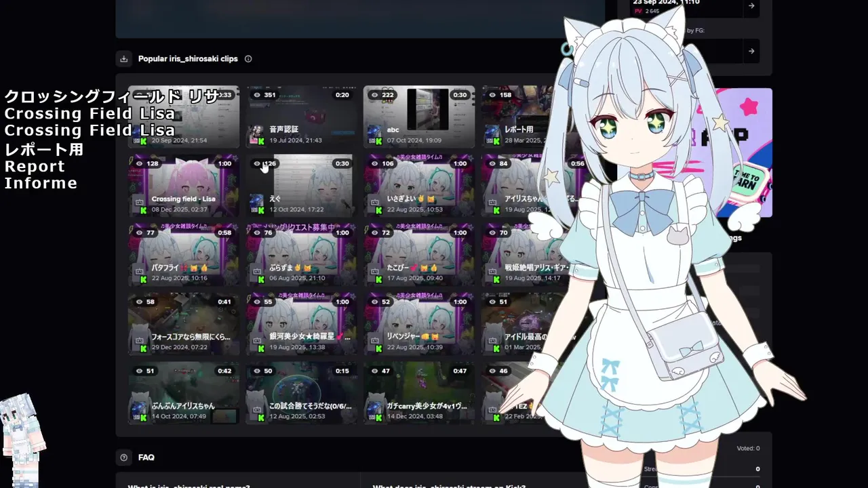Open the バタフライ clip title
868x488 pixels.
(x=180, y=268)
